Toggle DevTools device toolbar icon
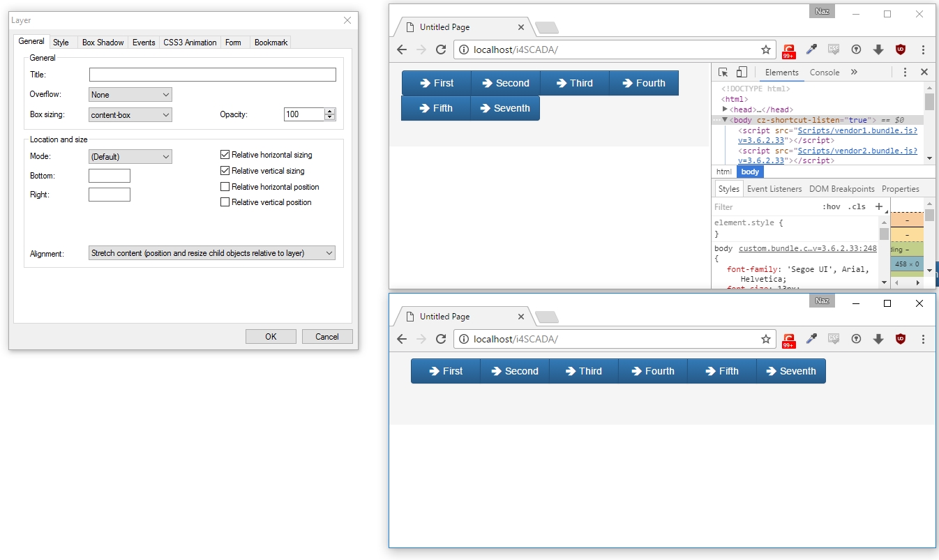 click(x=742, y=73)
